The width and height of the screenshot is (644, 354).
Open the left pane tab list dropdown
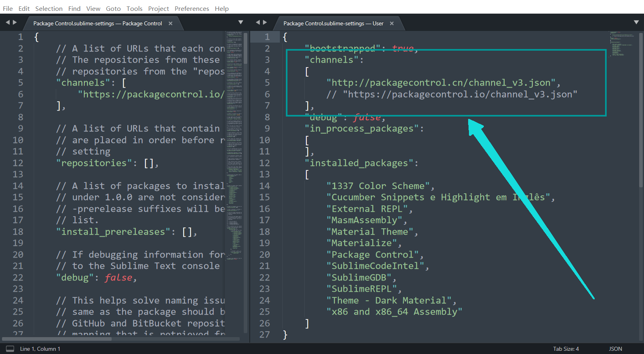click(240, 23)
